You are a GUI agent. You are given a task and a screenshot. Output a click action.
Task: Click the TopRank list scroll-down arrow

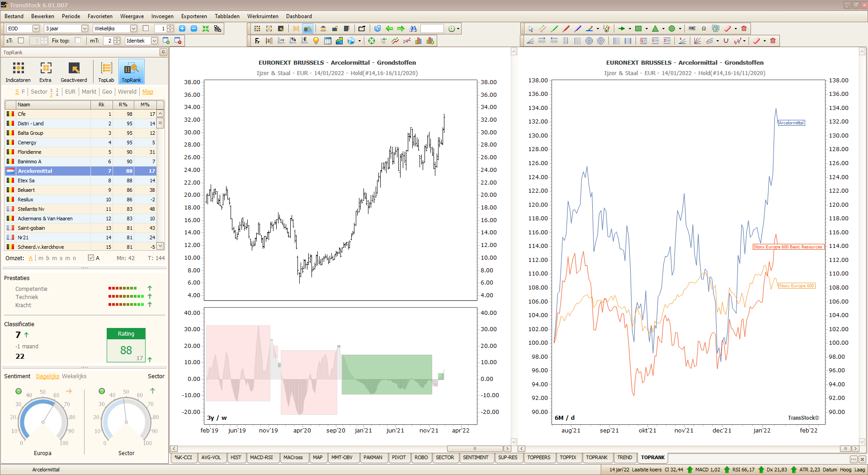160,246
